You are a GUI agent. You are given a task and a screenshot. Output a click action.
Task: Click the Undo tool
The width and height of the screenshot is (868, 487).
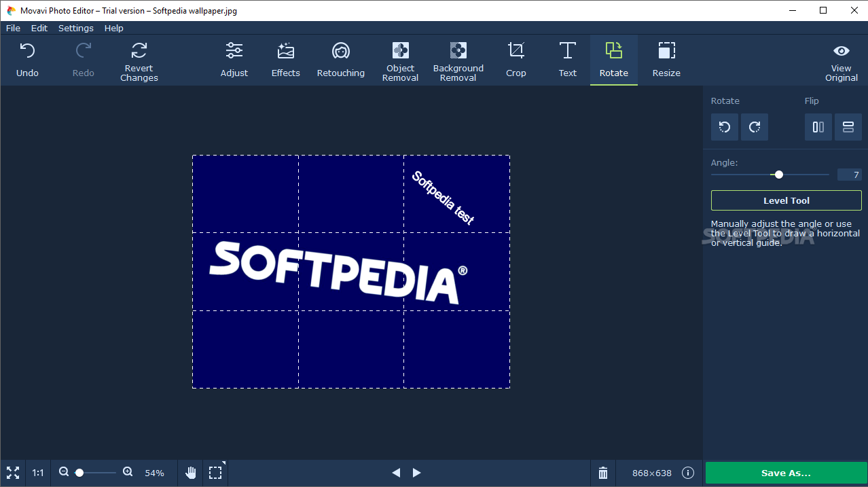pyautogui.click(x=27, y=60)
